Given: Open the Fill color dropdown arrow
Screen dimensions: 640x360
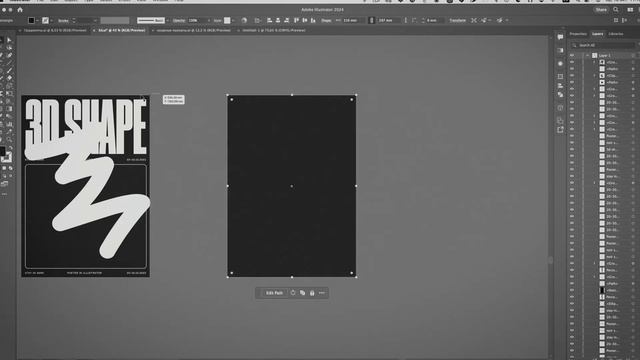Looking at the screenshot, I should [x=38, y=20].
